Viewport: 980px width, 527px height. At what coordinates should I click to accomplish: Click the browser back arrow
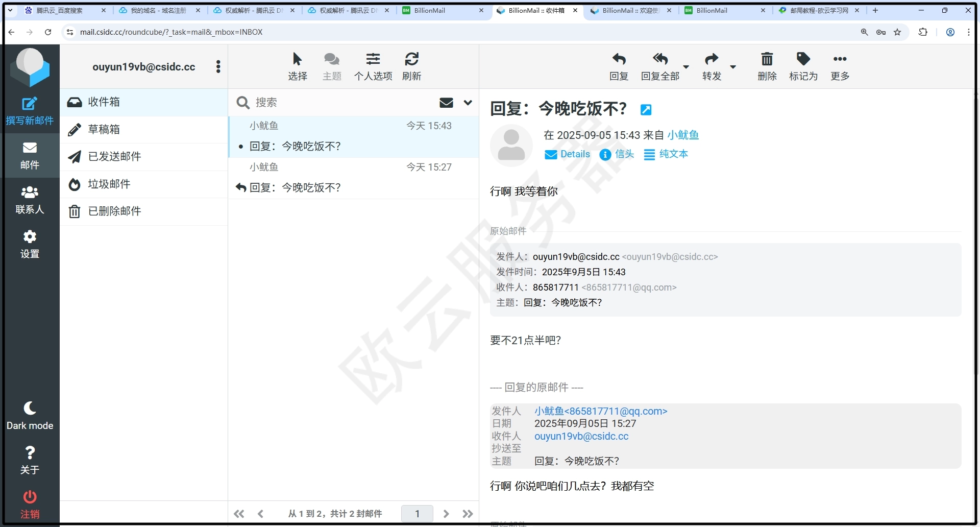click(11, 32)
